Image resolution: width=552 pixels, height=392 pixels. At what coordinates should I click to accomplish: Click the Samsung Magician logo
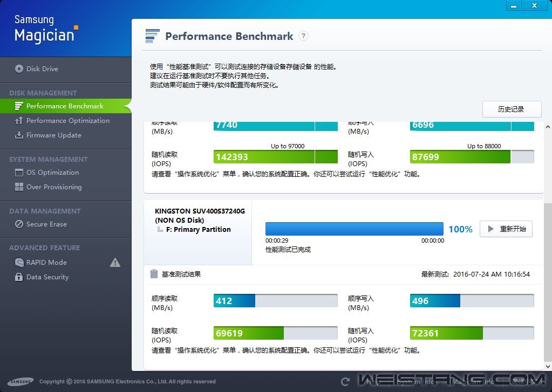46,29
